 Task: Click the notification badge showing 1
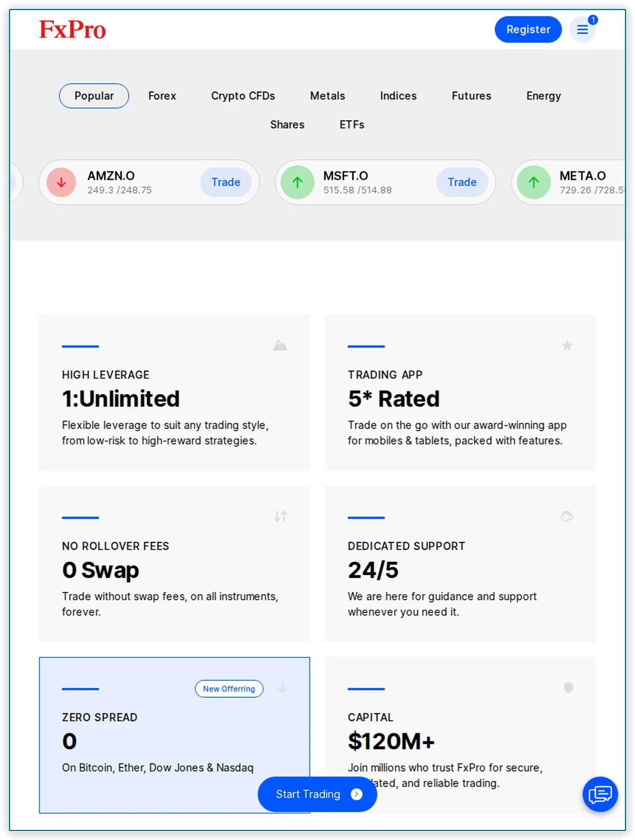(x=593, y=20)
